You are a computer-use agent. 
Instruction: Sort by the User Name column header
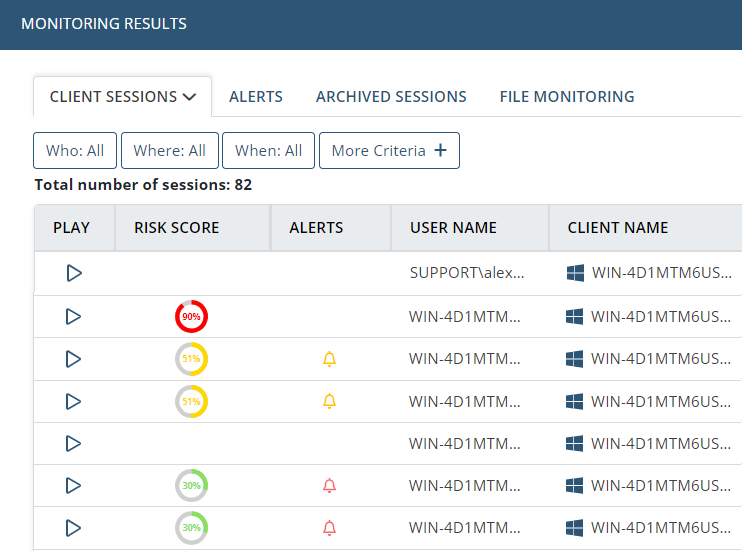click(453, 228)
